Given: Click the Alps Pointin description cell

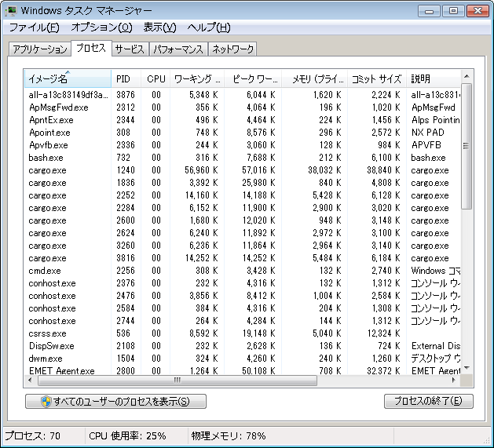Looking at the screenshot, I should pos(435,120).
